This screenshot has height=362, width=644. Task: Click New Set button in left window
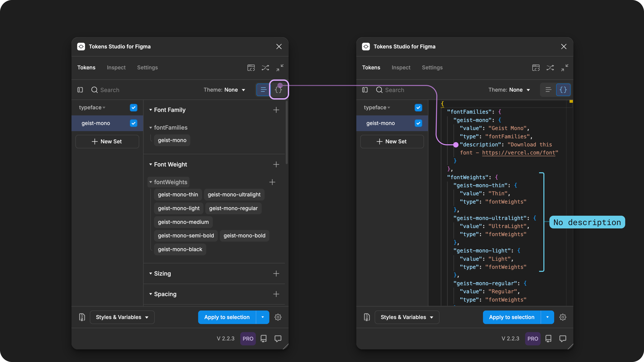[107, 141]
